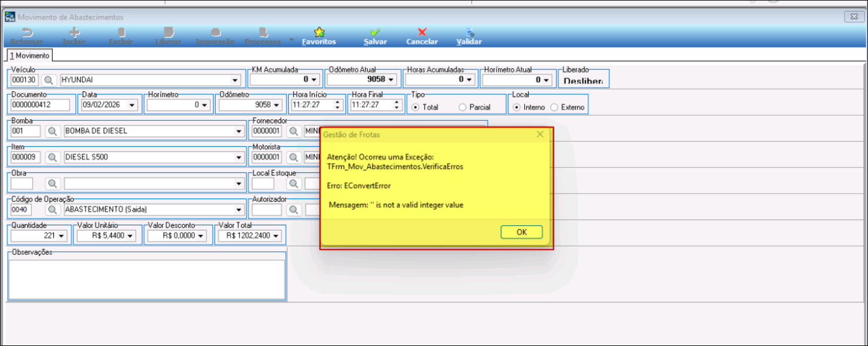Open the Processos toolbar menu arrow
Screen dimensions: 868x346
[291, 40]
